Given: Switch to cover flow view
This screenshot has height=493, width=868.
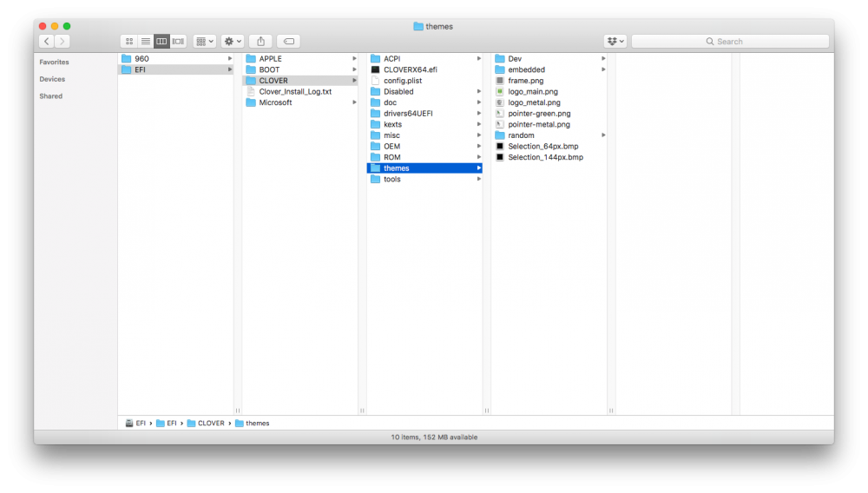Looking at the screenshot, I should pos(178,41).
